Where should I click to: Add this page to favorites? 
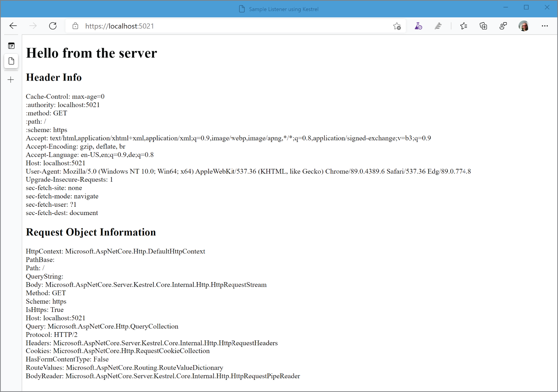click(397, 27)
